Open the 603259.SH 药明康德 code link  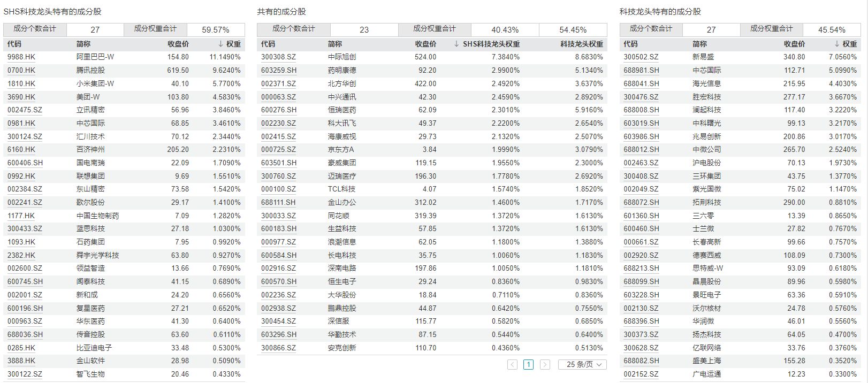278,70
